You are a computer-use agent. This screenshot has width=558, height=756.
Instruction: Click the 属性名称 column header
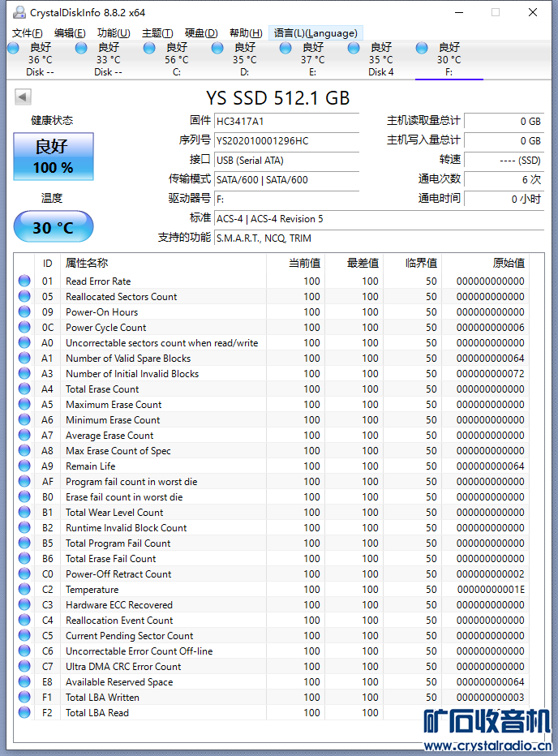point(163,263)
